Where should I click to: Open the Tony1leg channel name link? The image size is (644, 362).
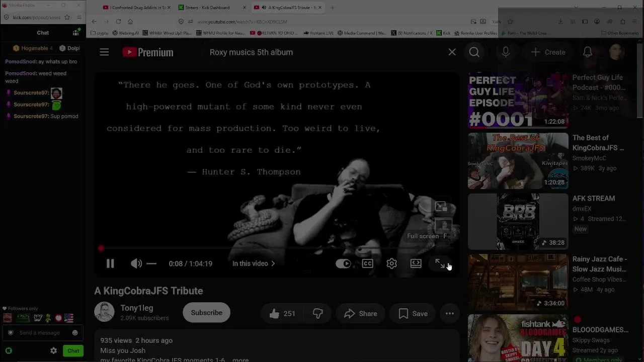coord(137,308)
